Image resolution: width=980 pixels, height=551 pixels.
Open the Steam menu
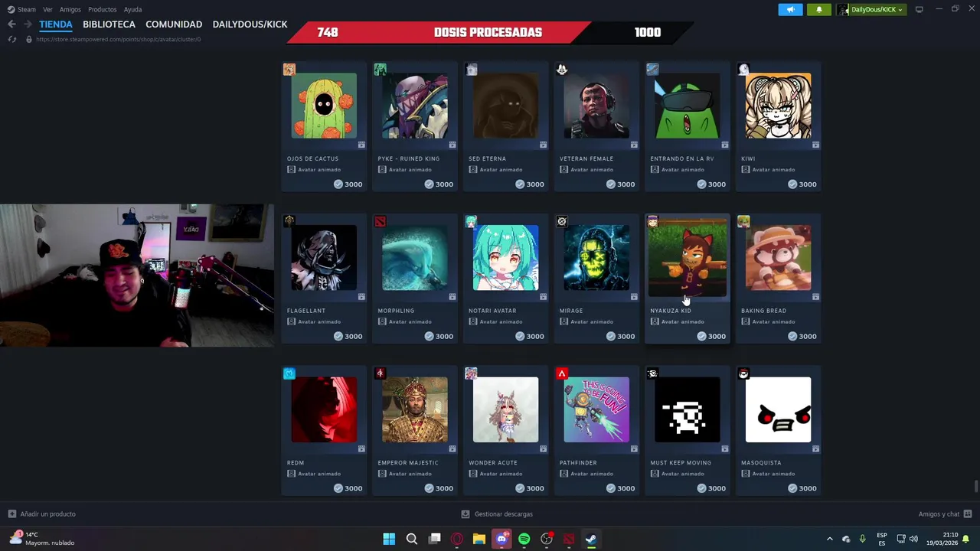click(x=21, y=9)
